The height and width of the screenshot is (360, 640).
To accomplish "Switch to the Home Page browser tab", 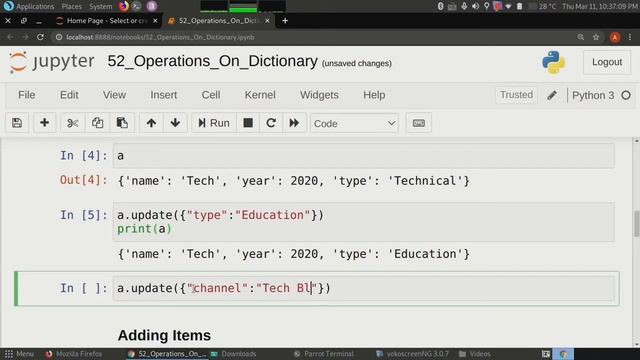I will pyautogui.click(x=106, y=20).
